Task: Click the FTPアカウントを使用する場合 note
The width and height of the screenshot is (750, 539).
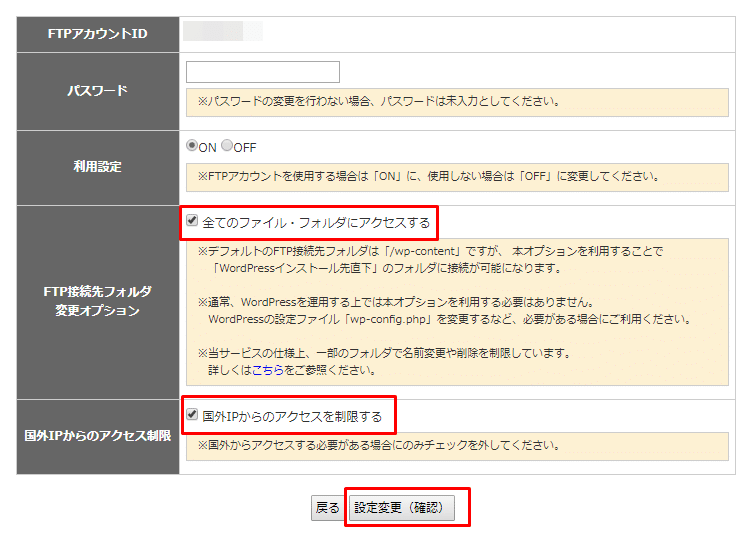Action: click(x=429, y=176)
